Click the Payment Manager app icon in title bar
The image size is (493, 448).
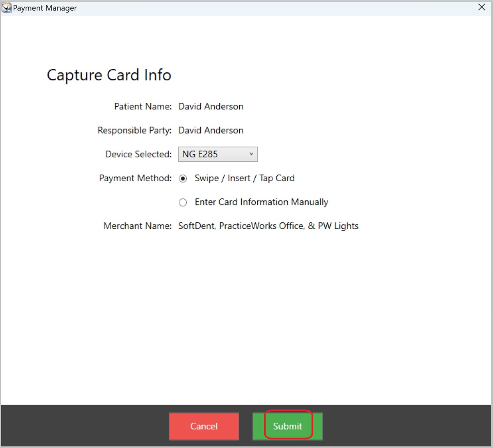click(7, 8)
